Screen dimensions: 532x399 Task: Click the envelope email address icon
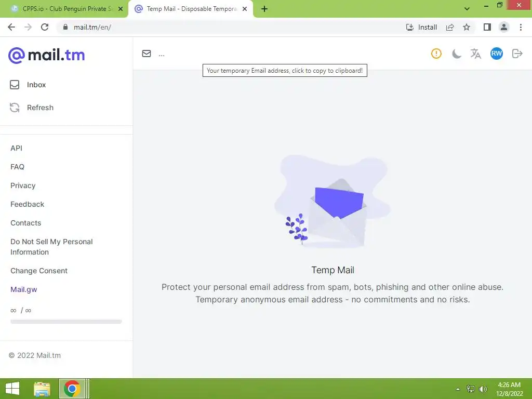point(147,54)
